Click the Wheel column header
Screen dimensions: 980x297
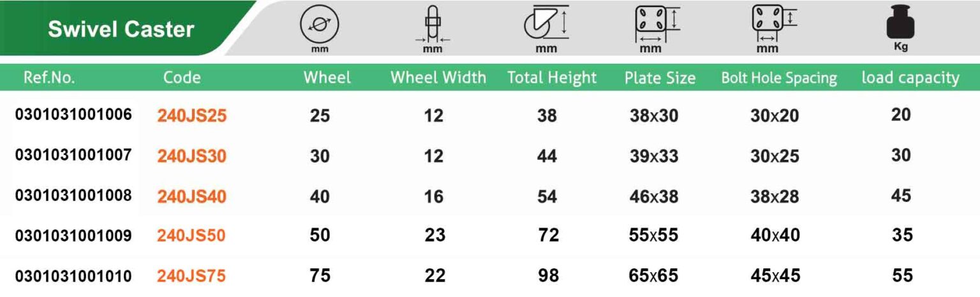tap(327, 78)
